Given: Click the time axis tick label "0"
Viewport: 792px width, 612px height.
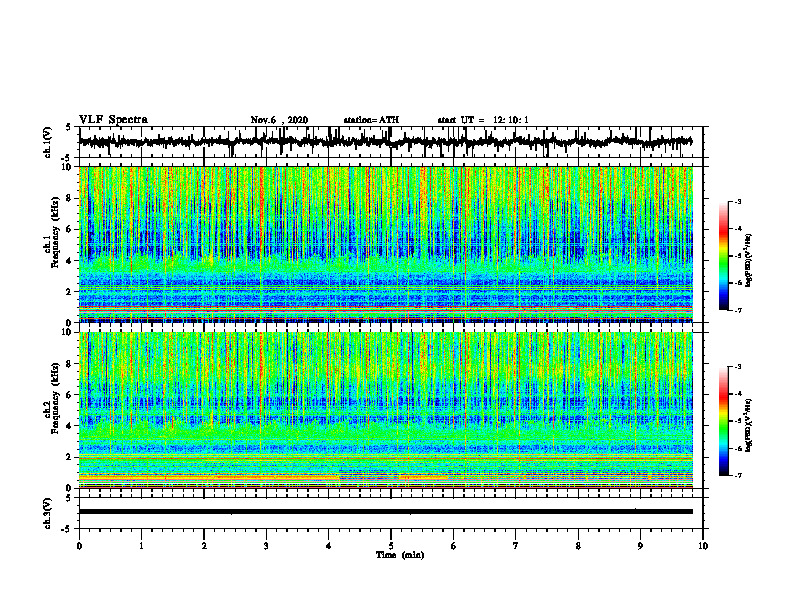Looking at the screenshot, I should point(79,546).
